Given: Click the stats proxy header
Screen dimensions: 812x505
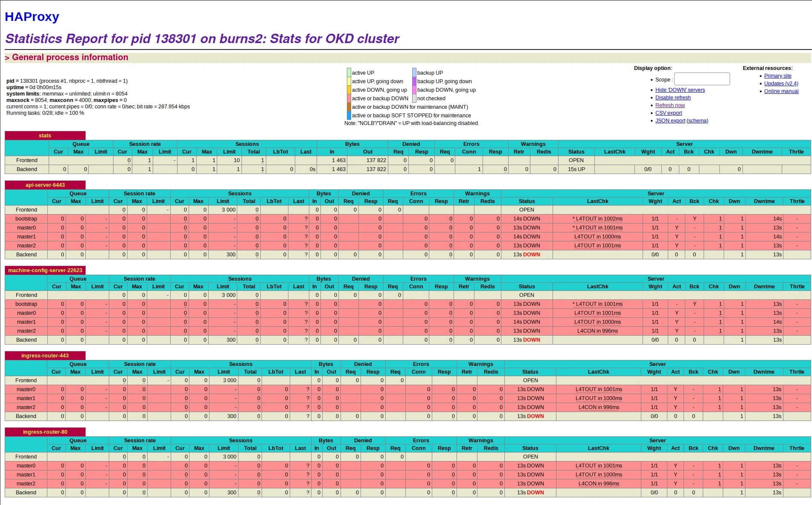Looking at the screenshot, I should pos(45,136).
